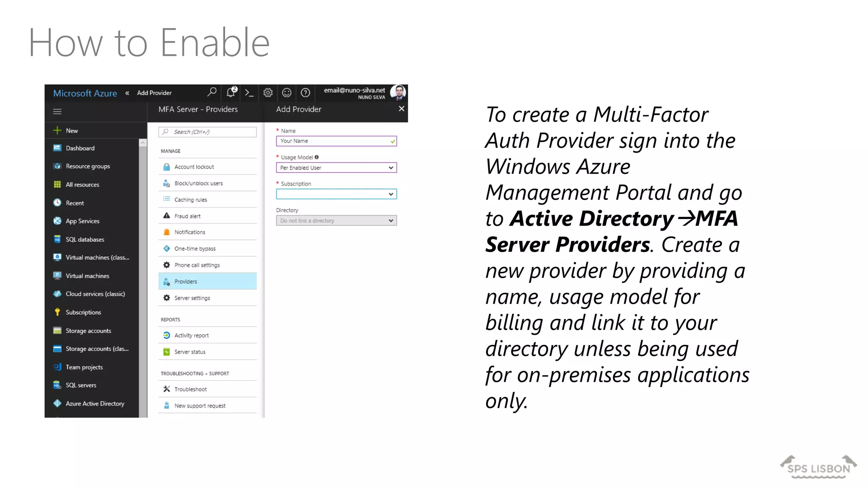
Task: Click the New plus icon
Action: [57, 130]
